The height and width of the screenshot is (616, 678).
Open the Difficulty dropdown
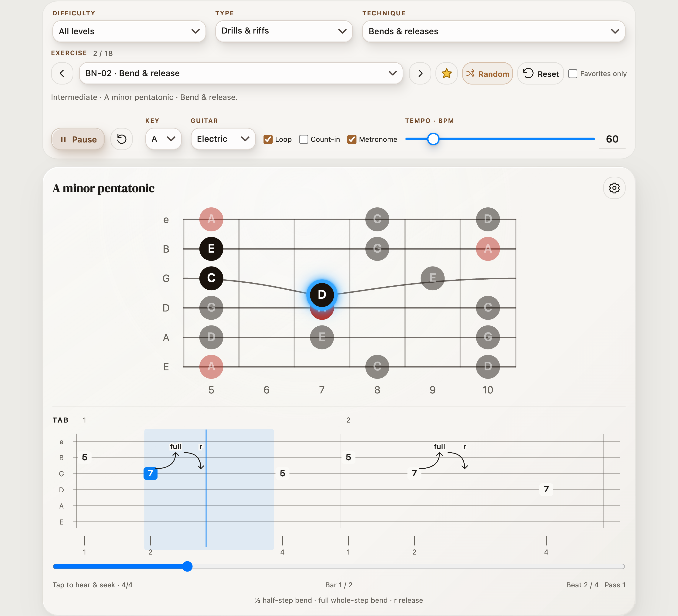pyautogui.click(x=129, y=31)
